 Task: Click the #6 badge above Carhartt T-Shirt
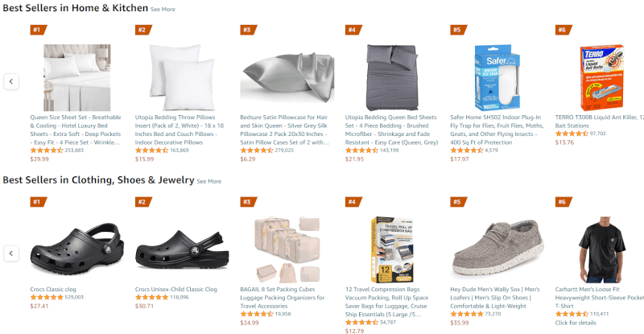[x=563, y=202]
